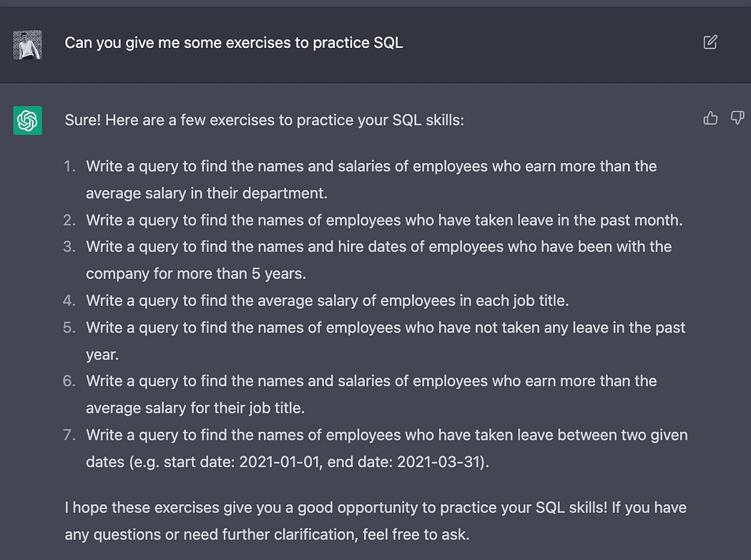Click the user prompt about SQL exercises
This screenshot has height=560, width=751.
(234, 43)
